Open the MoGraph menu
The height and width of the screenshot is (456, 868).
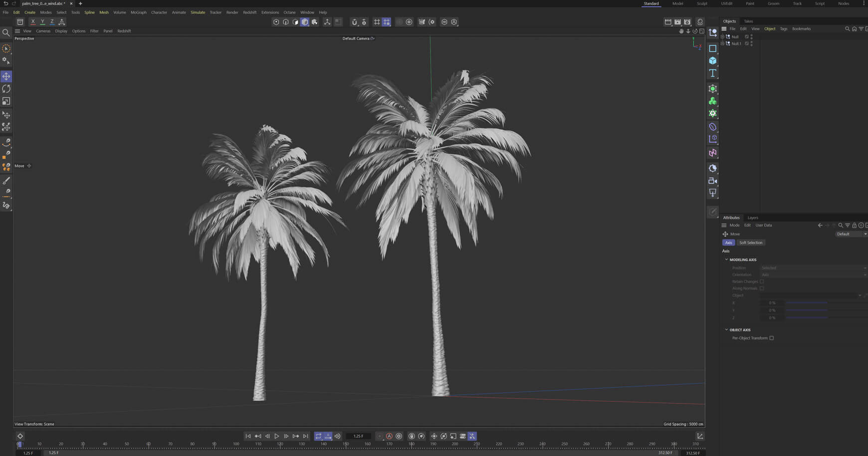point(138,12)
